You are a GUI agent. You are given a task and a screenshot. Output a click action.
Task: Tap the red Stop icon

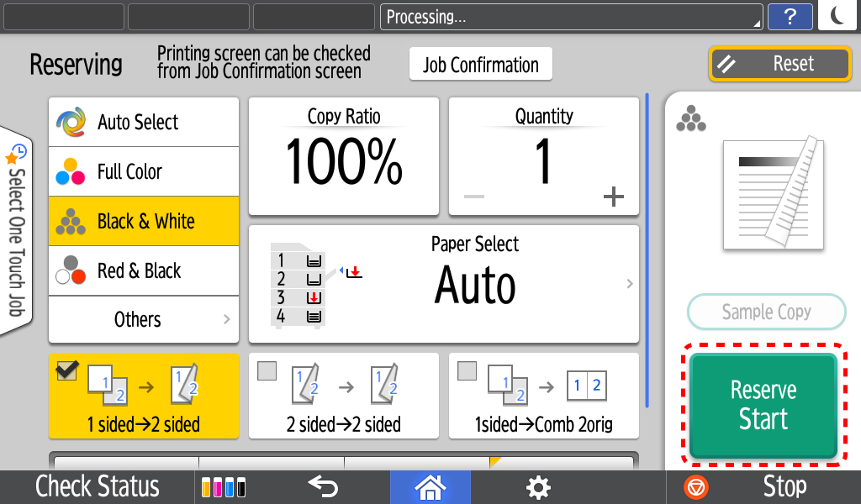(695, 487)
